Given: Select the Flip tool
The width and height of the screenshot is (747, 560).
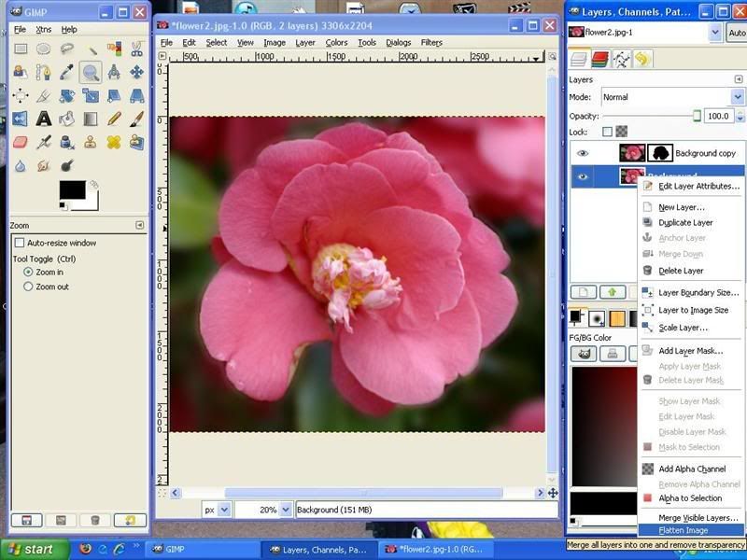Looking at the screenshot, I should 20,119.
